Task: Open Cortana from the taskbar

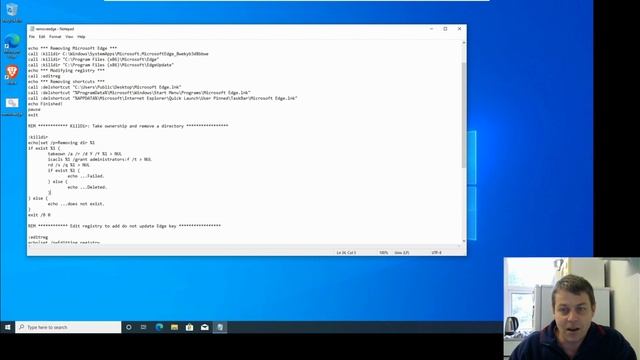Action: point(129,327)
